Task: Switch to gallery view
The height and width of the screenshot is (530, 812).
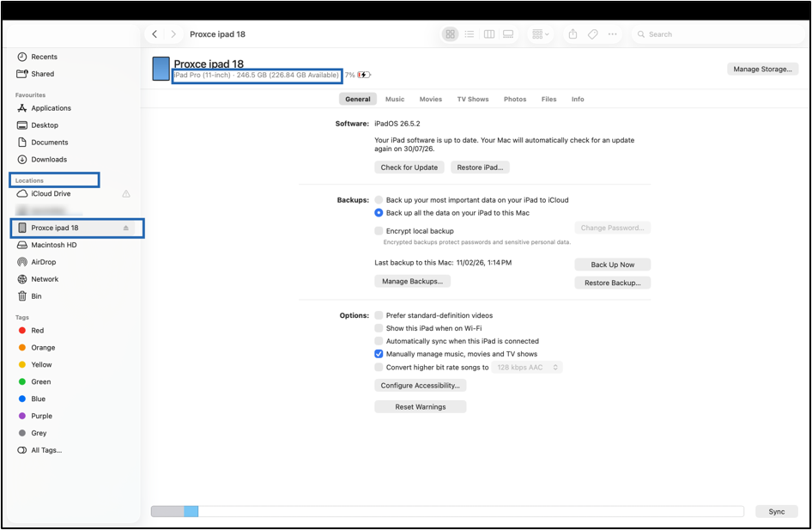Action: [x=508, y=34]
